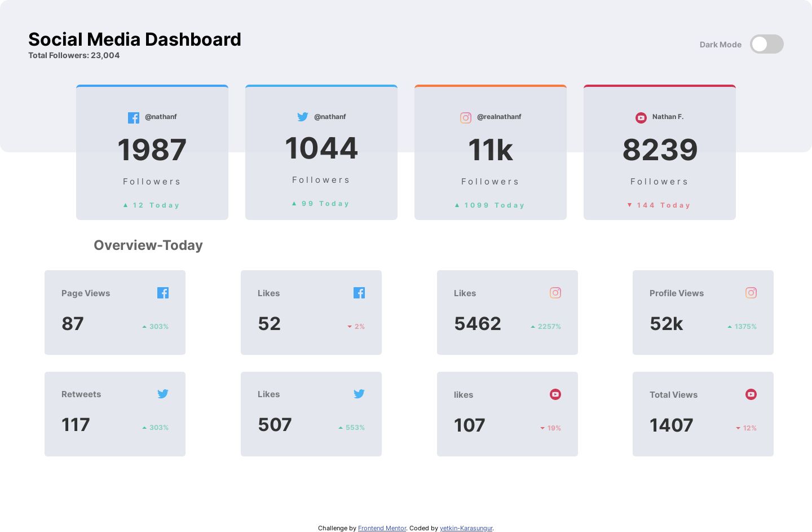
Task: Enable Dark Mode with the toggle switch
Action: click(767, 44)
